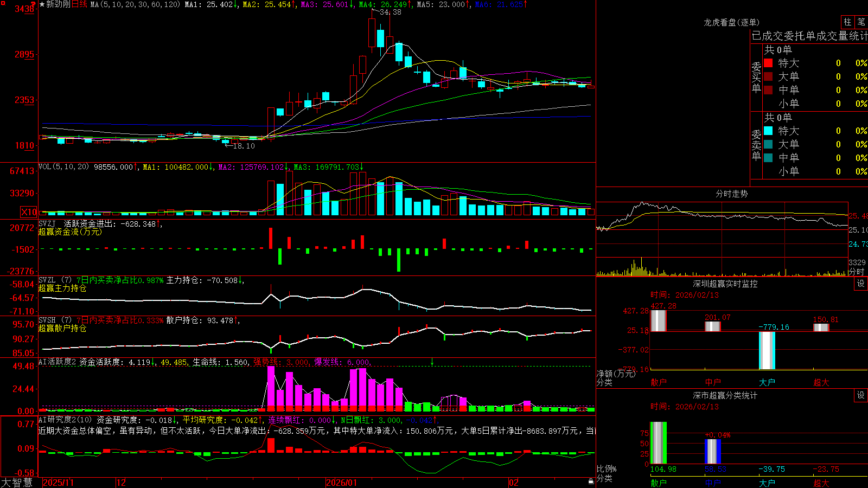Click the 龙虎看盘(逐单) panel title
The height and width of the screenshot is (488, 868).
[x=731, y=22]
